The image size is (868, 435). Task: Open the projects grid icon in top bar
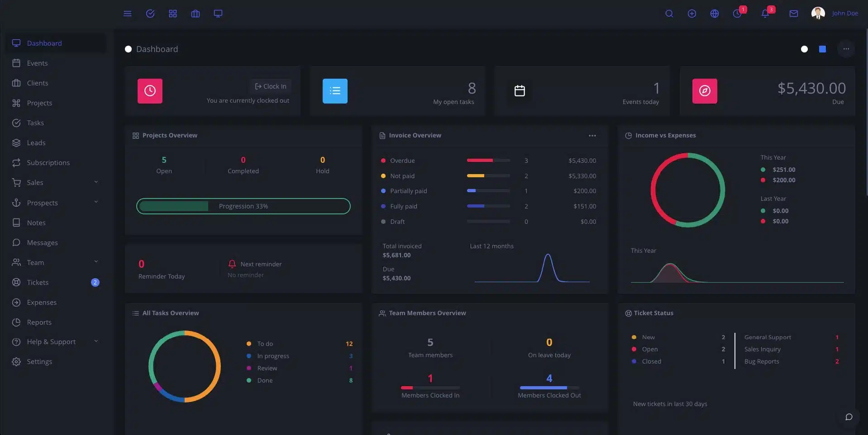pos(173,14)
